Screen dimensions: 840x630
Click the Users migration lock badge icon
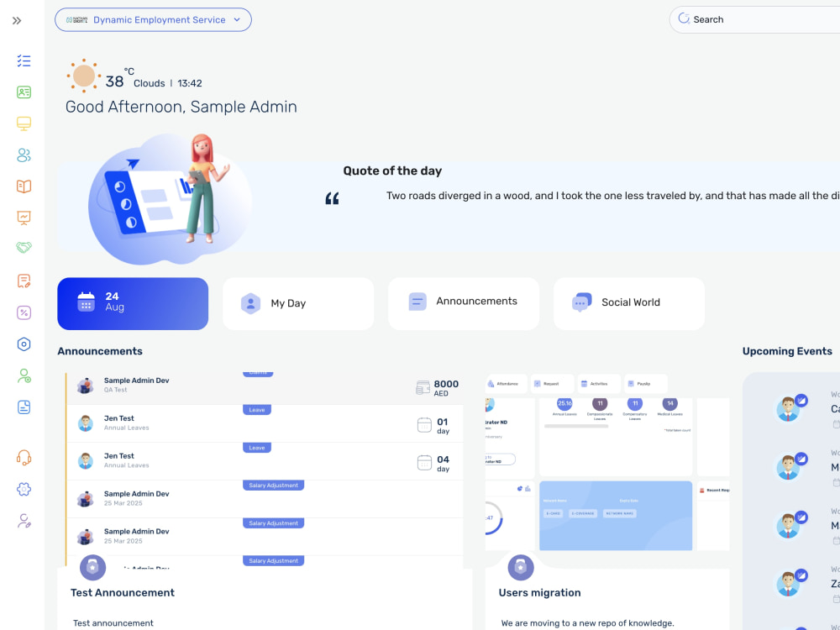coord(521,567)
